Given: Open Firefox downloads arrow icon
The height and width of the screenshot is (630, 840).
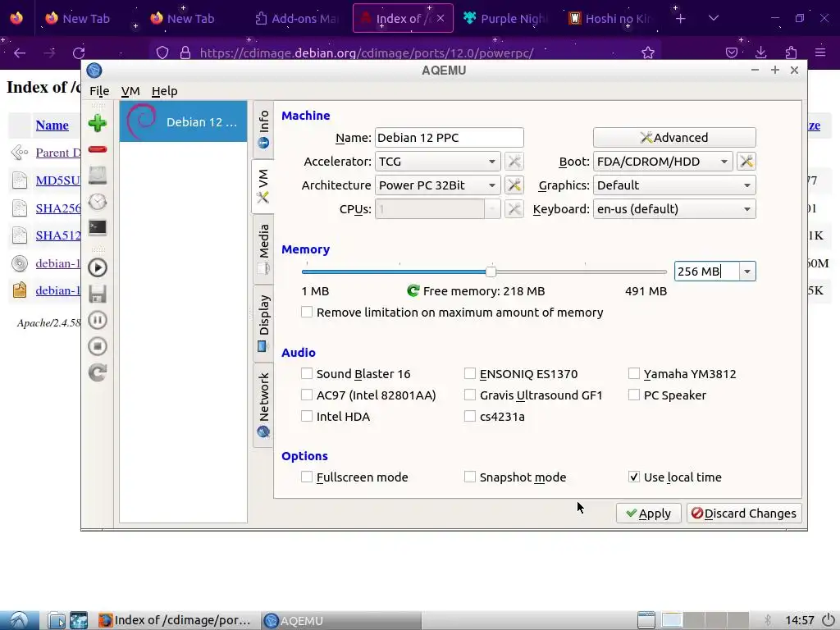Looking at the screenshot, I should [760, 52].
